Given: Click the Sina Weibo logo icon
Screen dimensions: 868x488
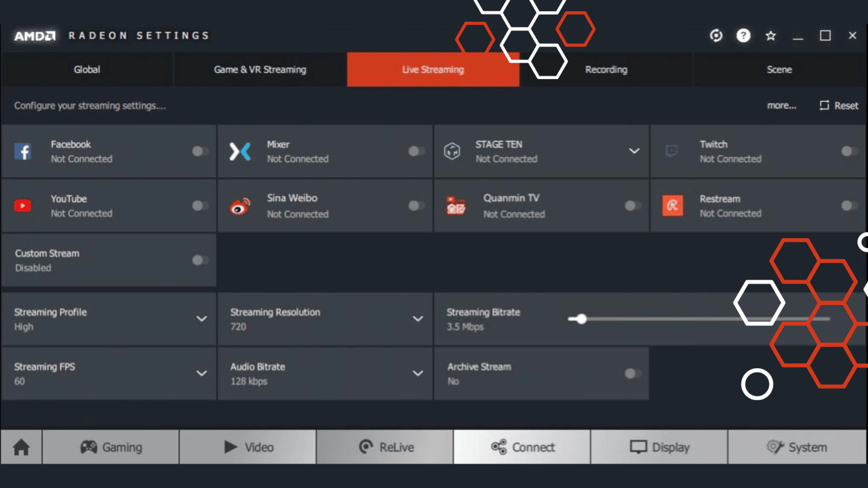Looking at the screenshot, I should [240, 206].
